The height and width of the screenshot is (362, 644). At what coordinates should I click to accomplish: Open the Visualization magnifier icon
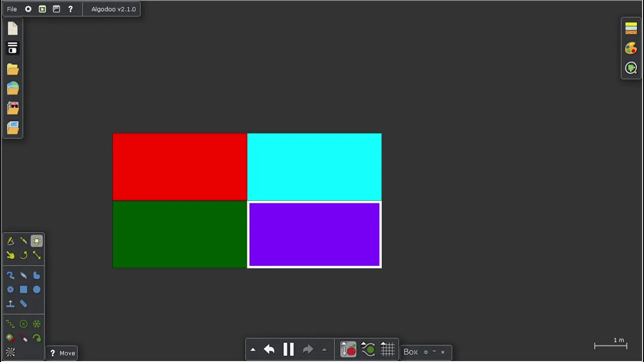click(x=631, y=68)
